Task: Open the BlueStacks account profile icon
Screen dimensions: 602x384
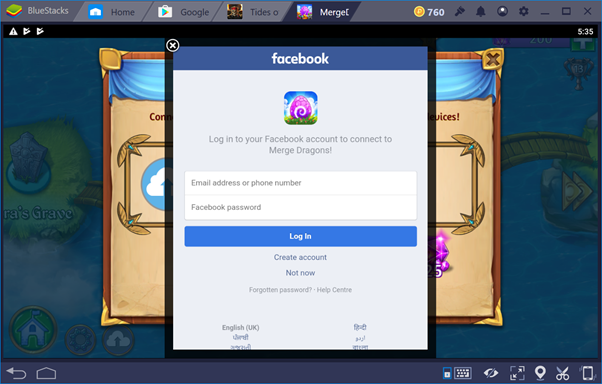Action: click(502, 12)
